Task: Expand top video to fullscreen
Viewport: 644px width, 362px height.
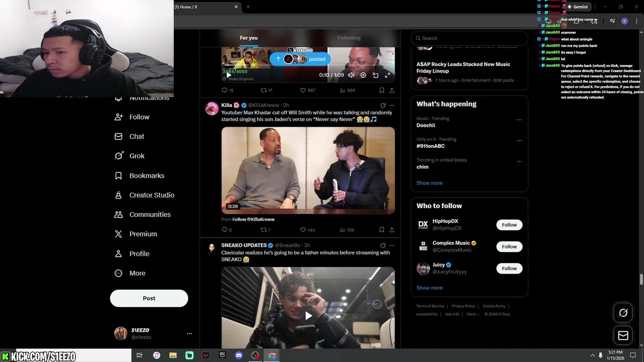Action: pyautogui.click(x=387, y=75)
